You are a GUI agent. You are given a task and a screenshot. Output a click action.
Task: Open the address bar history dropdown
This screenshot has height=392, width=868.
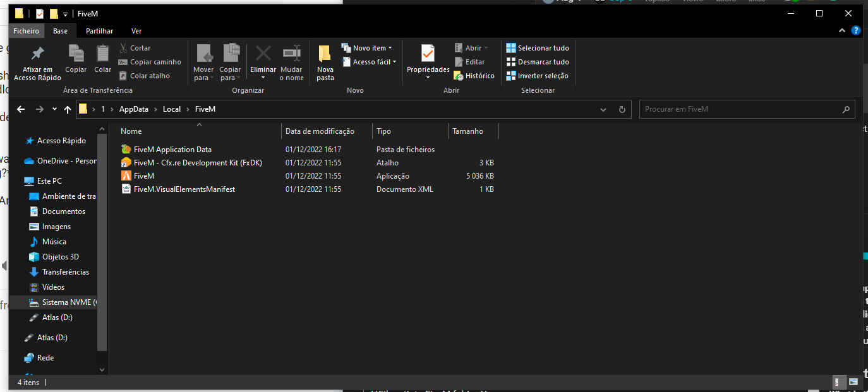pos(604,109)
